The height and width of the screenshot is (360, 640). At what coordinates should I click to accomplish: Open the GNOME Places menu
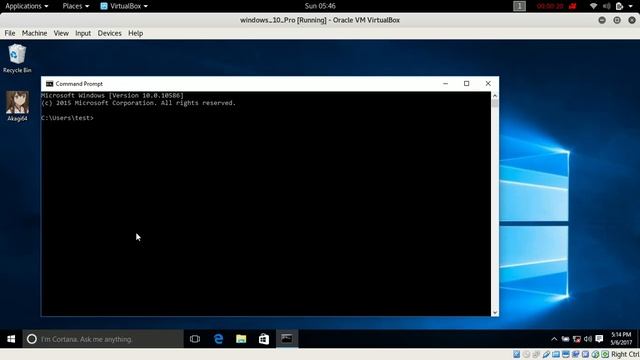tap(76, 6)
